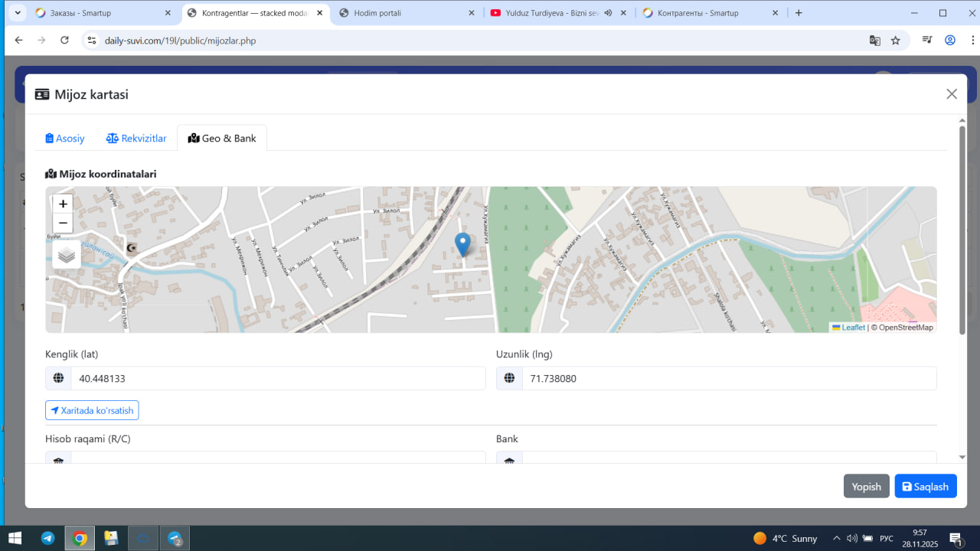Bookmark this page with the star
The image size is (980, 551).
(895, 41)
